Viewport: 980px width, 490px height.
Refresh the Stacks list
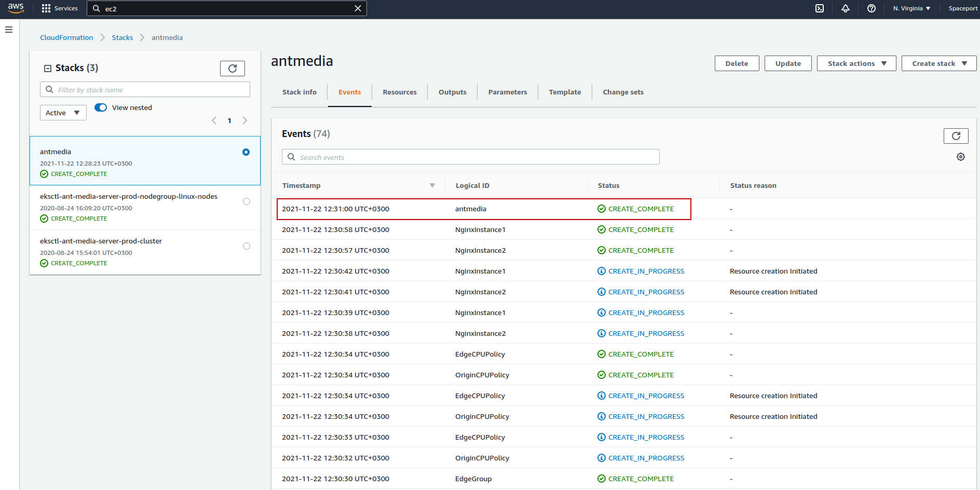click(x=233, y=69)
